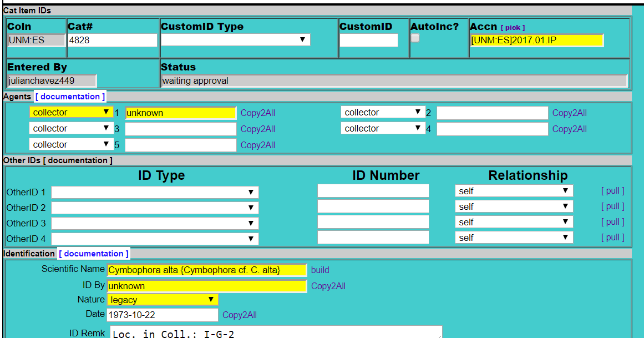The image size is (644, 338).
Task: Click Copy2All next to agent 3
Action: click(258, 129)
